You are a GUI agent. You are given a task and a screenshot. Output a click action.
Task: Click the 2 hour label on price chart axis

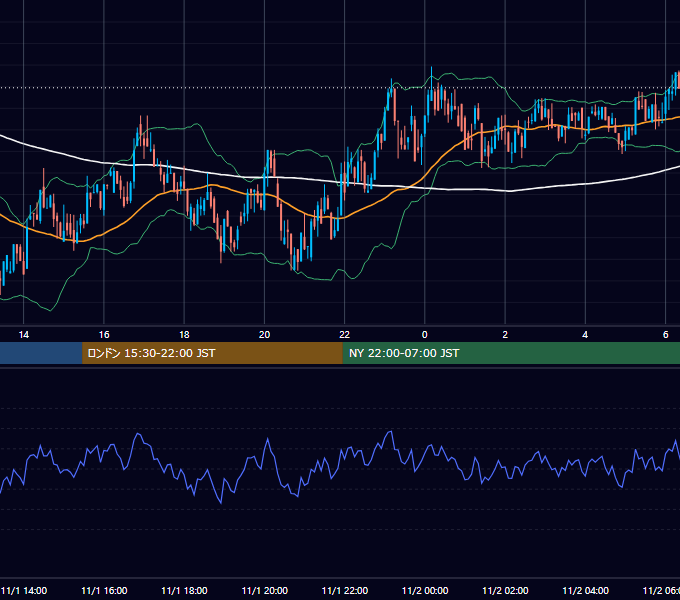505,335
